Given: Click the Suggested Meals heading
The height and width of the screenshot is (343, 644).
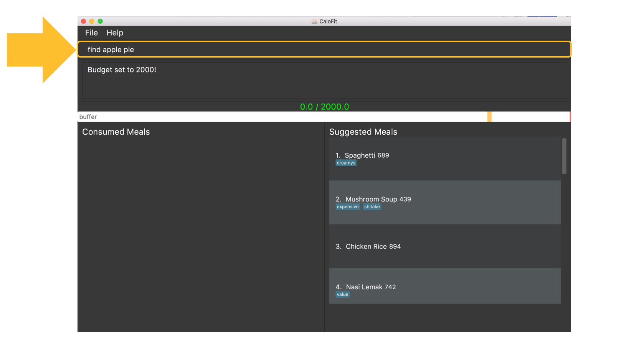Looking at the screenshot, I should pyautogui.click(x=363, y=132).
